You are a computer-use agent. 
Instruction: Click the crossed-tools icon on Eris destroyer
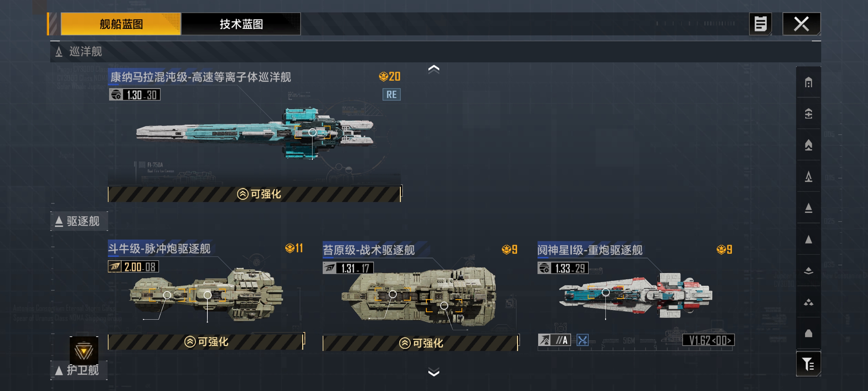pos(582,340)
